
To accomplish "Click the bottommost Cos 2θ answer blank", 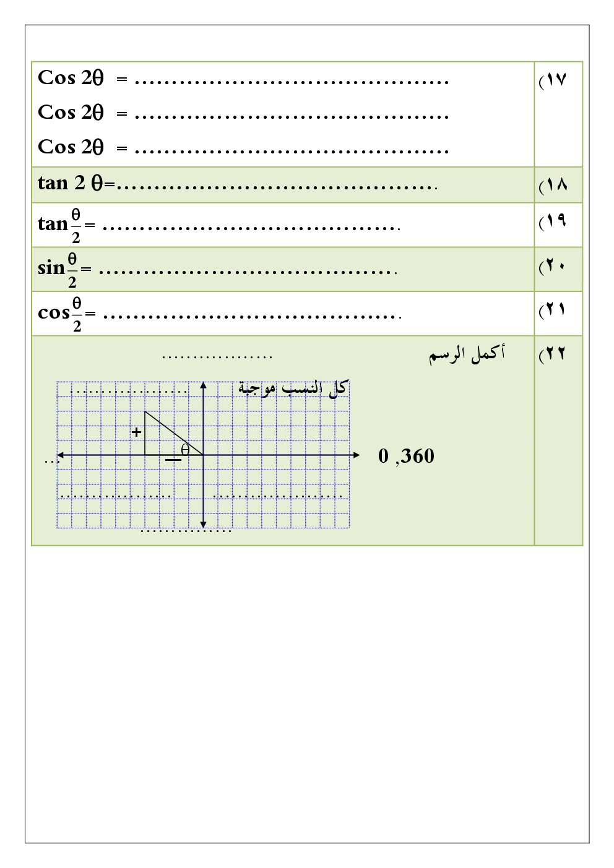I will (291, 150).
